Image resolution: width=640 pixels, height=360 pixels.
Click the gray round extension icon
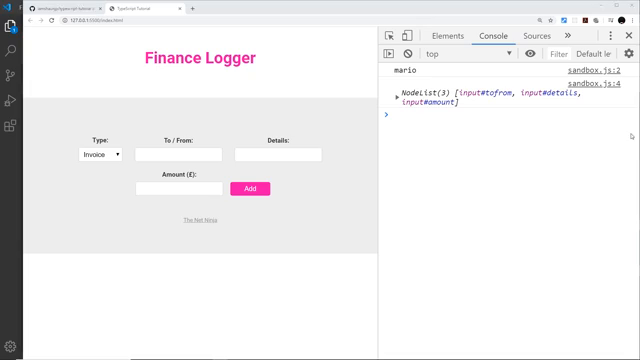596,20
